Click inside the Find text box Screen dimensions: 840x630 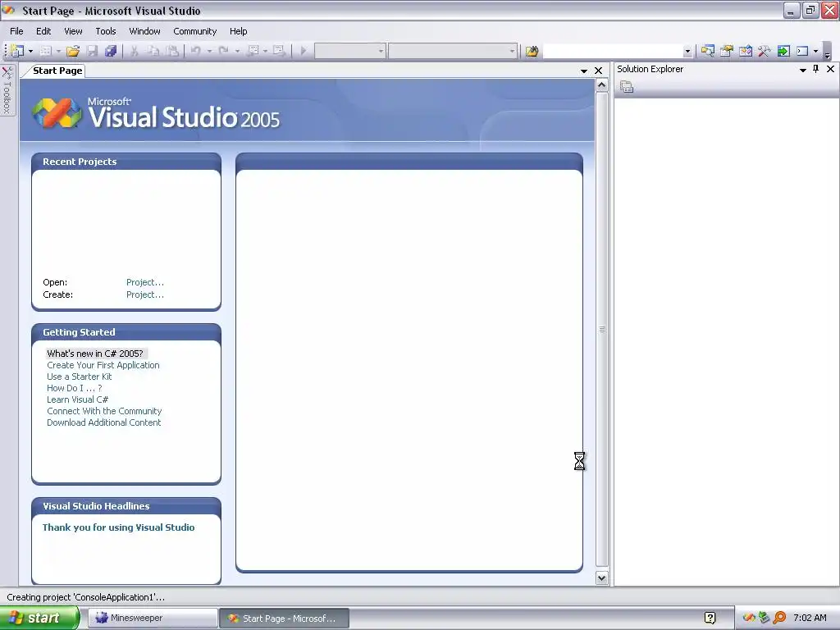tap(613, 51)
